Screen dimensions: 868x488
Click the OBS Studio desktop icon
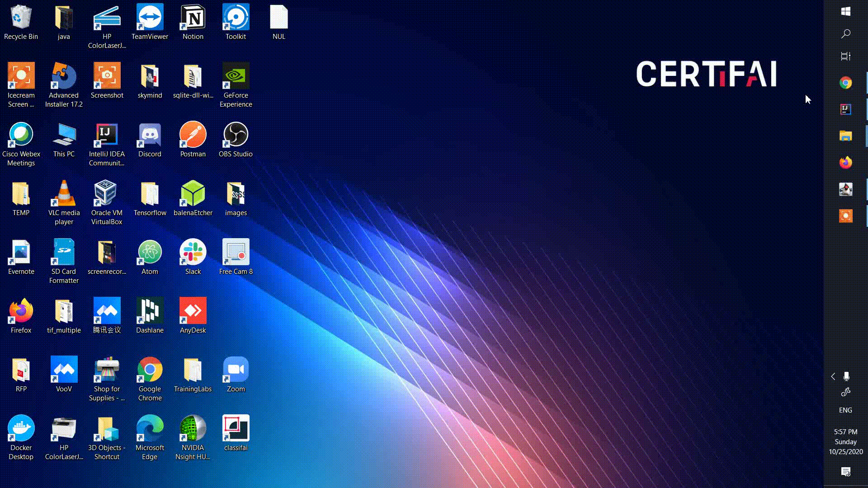click(236, 135)
